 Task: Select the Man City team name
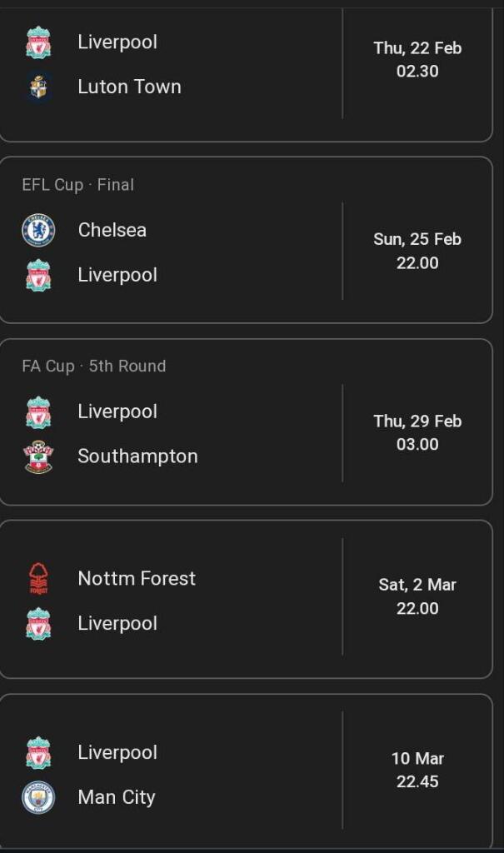[x=117, y=797]
